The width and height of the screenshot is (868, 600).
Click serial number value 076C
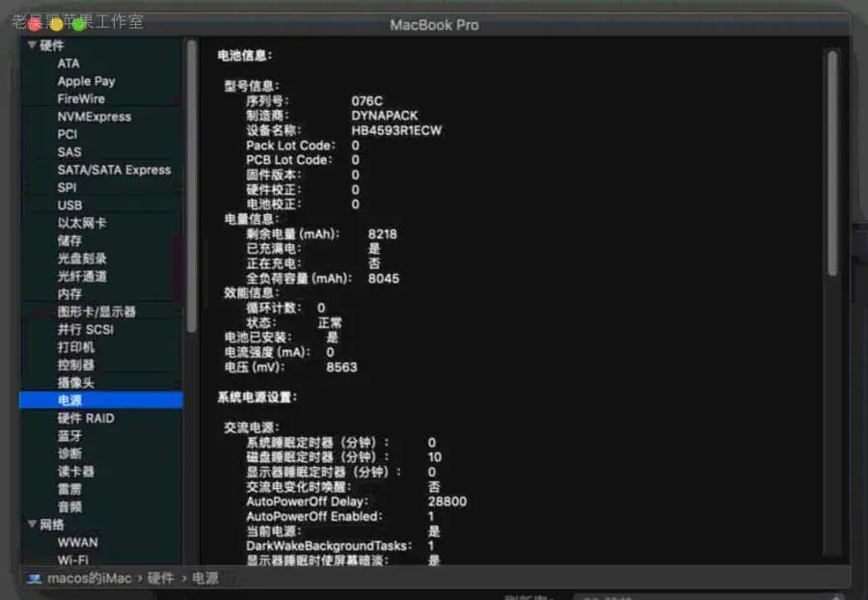[x=367, y=100]
